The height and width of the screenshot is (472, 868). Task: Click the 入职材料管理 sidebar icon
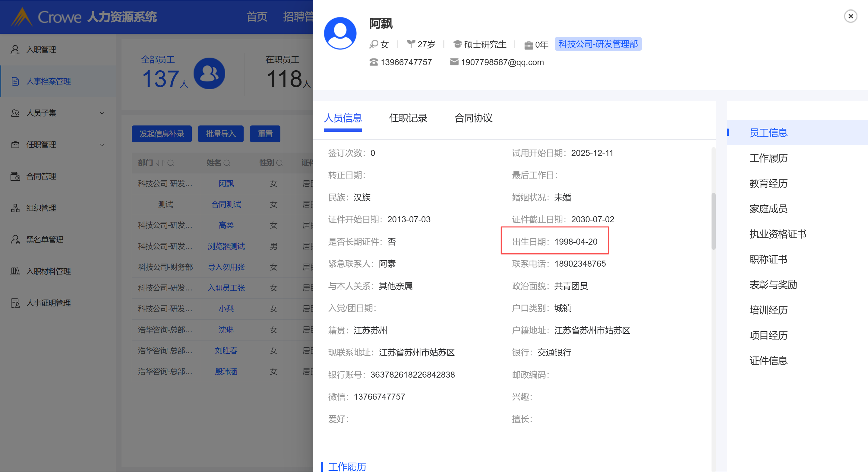click(x=15, y=271)
